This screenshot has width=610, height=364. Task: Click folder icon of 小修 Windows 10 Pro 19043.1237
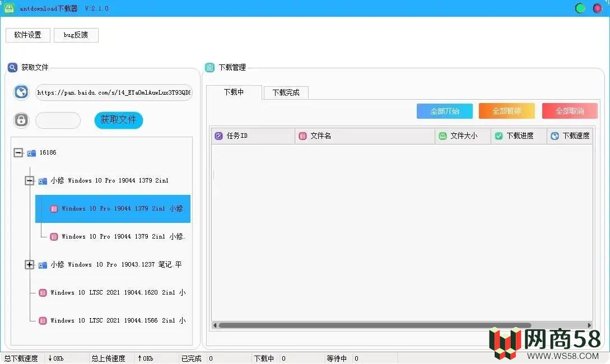tap(43, 265)
